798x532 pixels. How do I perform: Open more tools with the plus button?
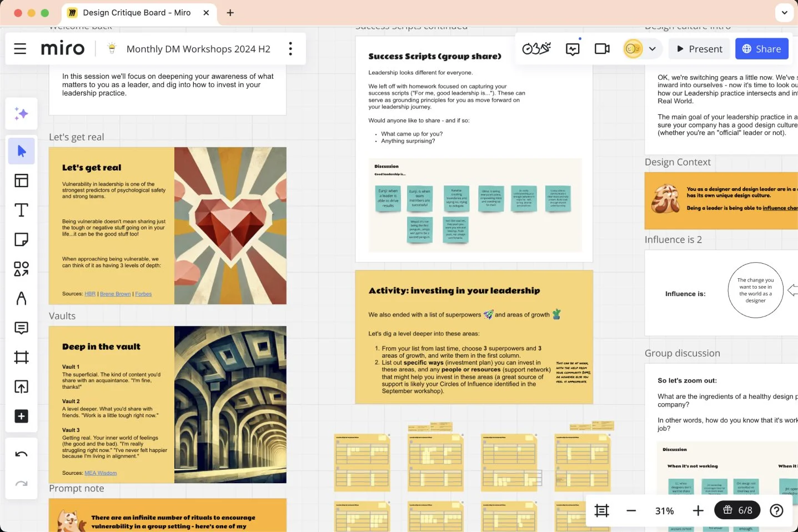(22, 416)
